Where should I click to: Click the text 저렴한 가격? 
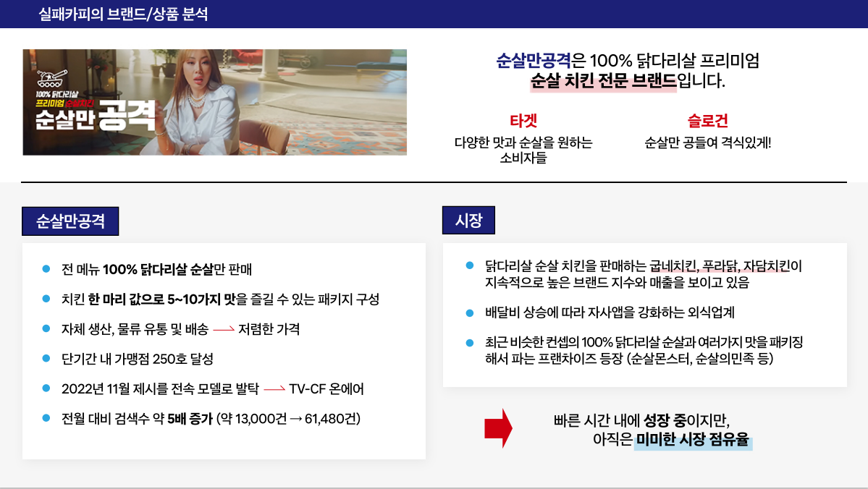269,329
